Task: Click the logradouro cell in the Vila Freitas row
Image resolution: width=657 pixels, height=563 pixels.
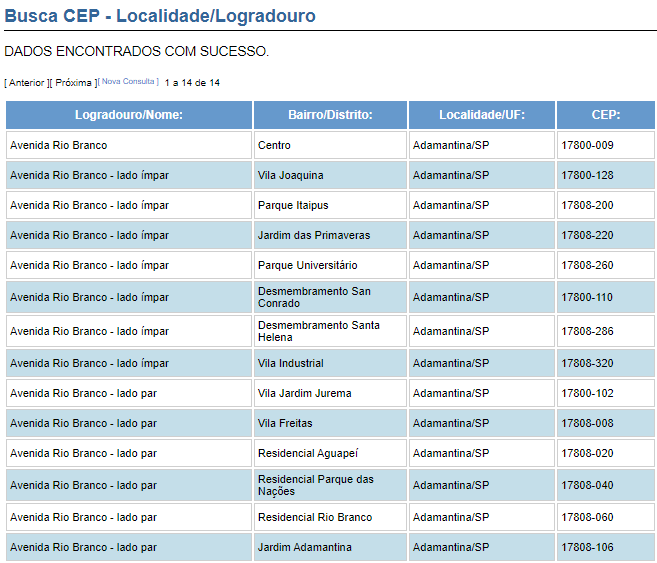Action: 129,423
